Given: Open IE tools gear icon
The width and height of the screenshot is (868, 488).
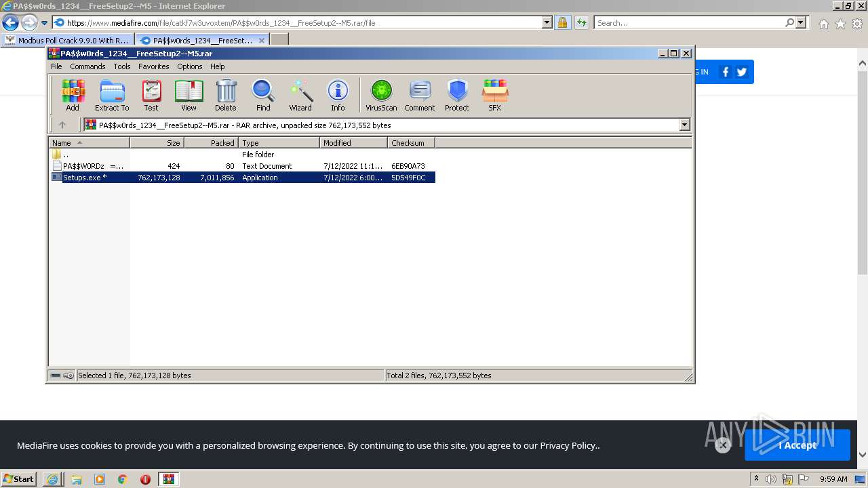Looking at the screenshot, I should click(x=856, y=24).
